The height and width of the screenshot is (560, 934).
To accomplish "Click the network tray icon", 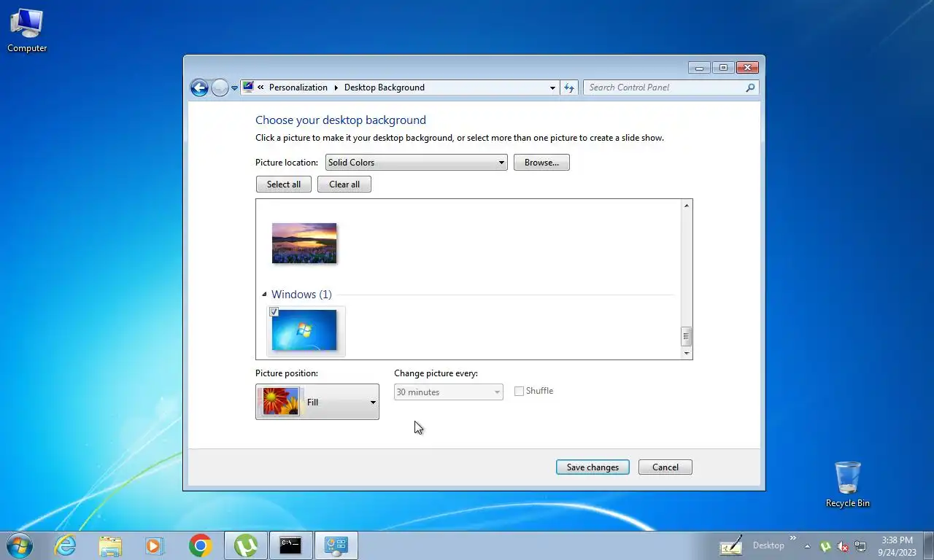I will pos(860,546).
